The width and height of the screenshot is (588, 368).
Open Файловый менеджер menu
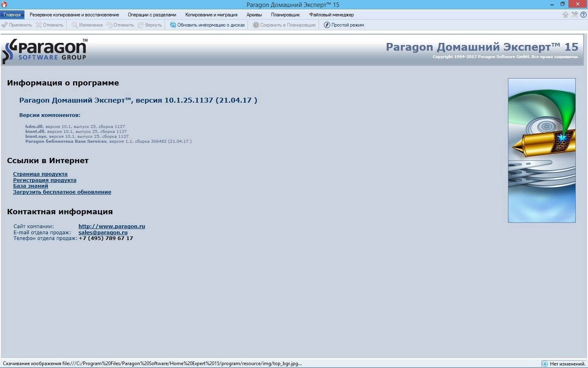click(x=331, y=15)
